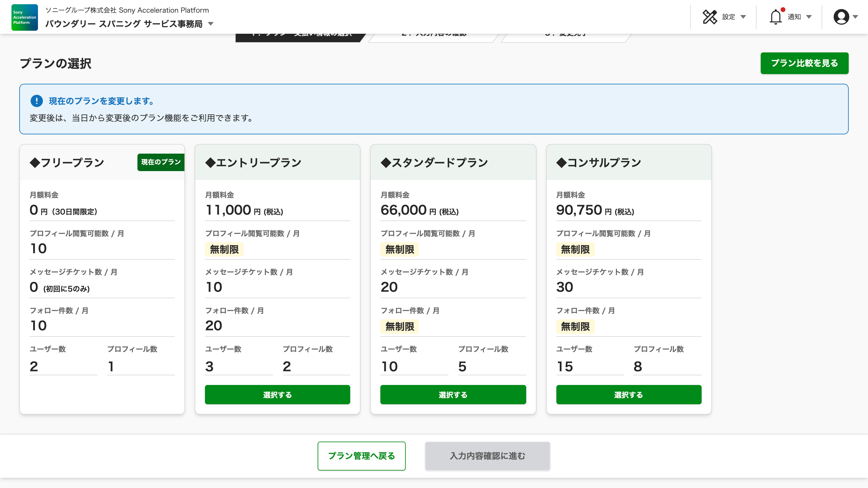868x488 pixels.
Task: Select the 1: プラン・支払い情報の選択 step tab
Action: tap(300, 34)
